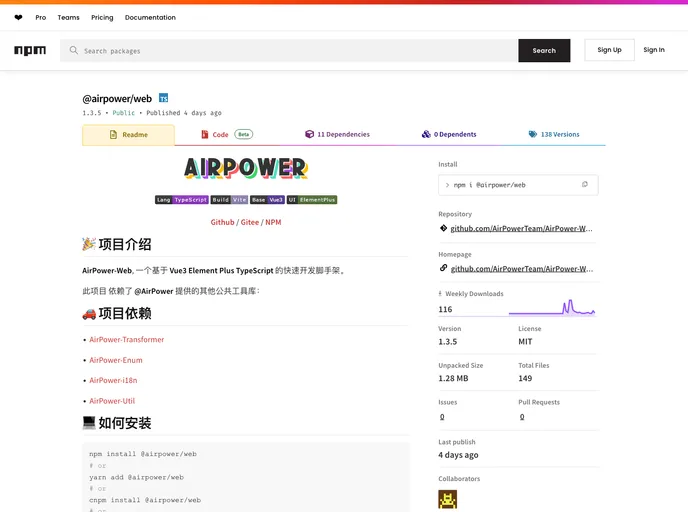Click the install command box 'npm i @airpower/web'

pos(518,185)
